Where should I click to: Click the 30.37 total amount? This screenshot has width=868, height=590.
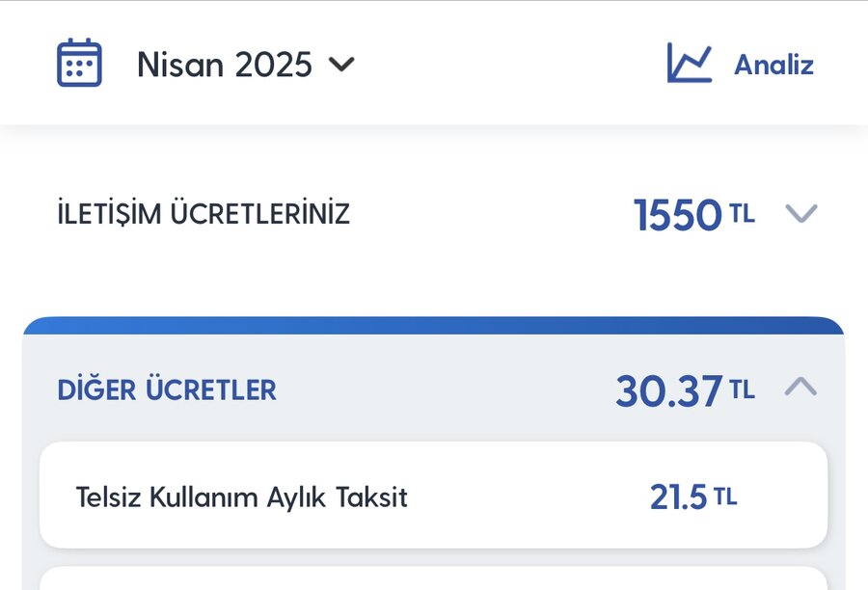coord(668,391)
